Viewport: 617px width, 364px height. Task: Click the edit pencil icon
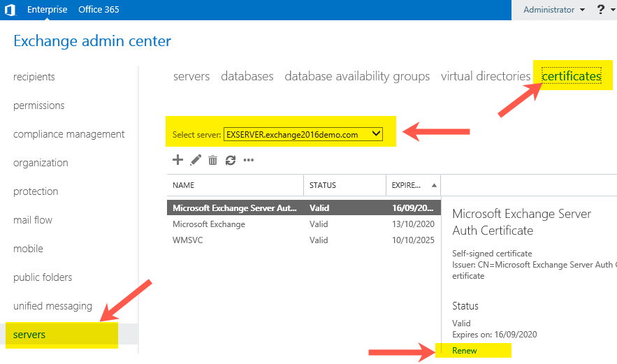[x=196, y=160]
